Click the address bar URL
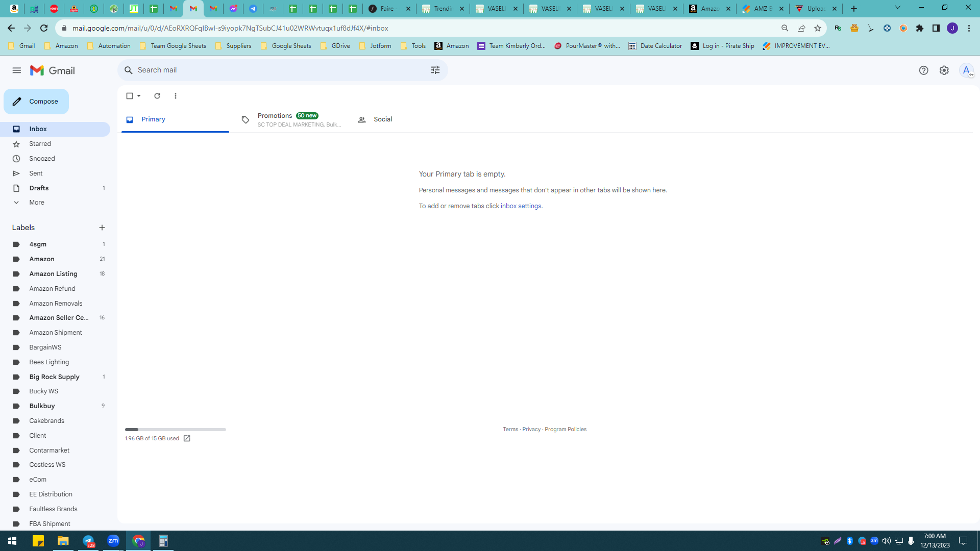This screenshot has width=980, height=551. coord(230,28)
